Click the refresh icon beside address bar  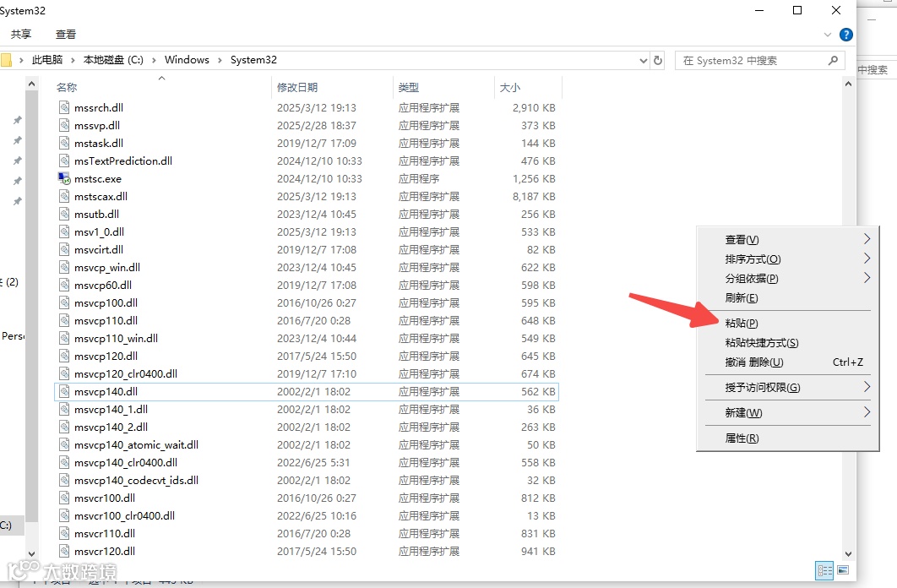pos(658,60)
